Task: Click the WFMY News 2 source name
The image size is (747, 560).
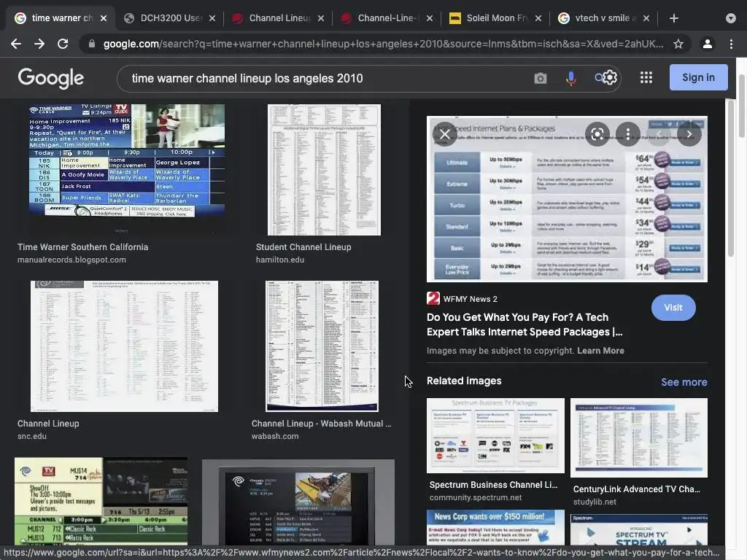Action: click(471, 299)
